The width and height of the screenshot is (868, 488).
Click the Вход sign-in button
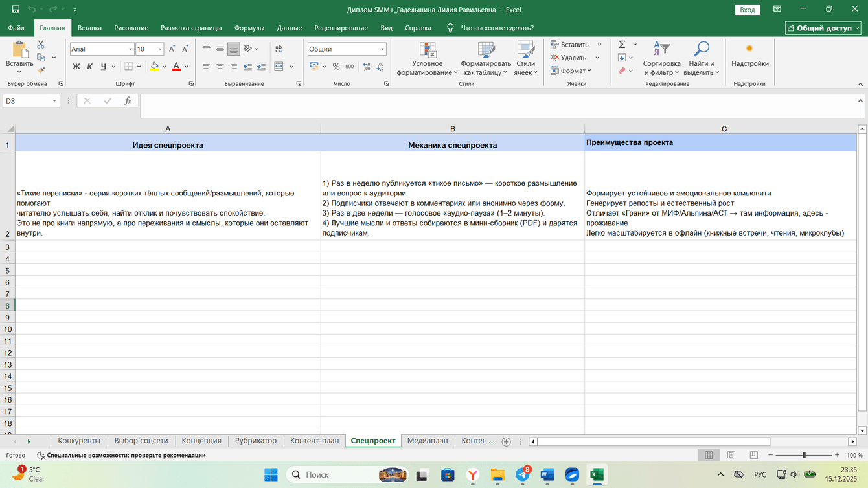pos(748,10)
